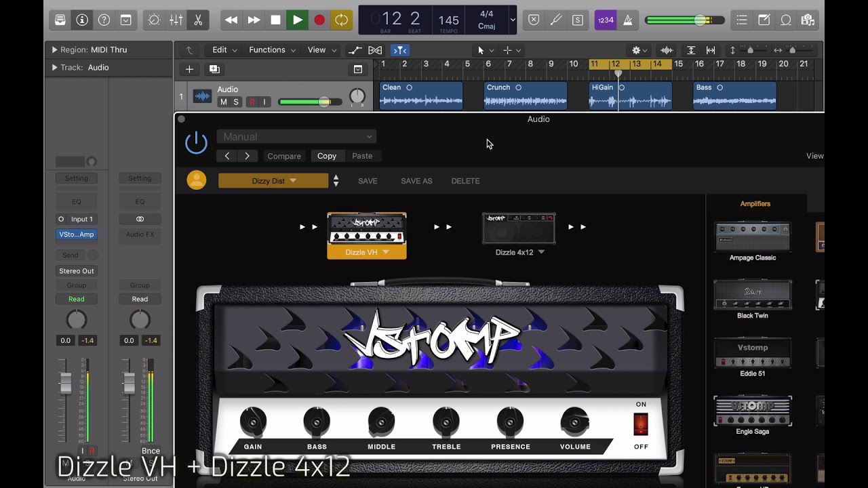Click the red Record button

319,20
